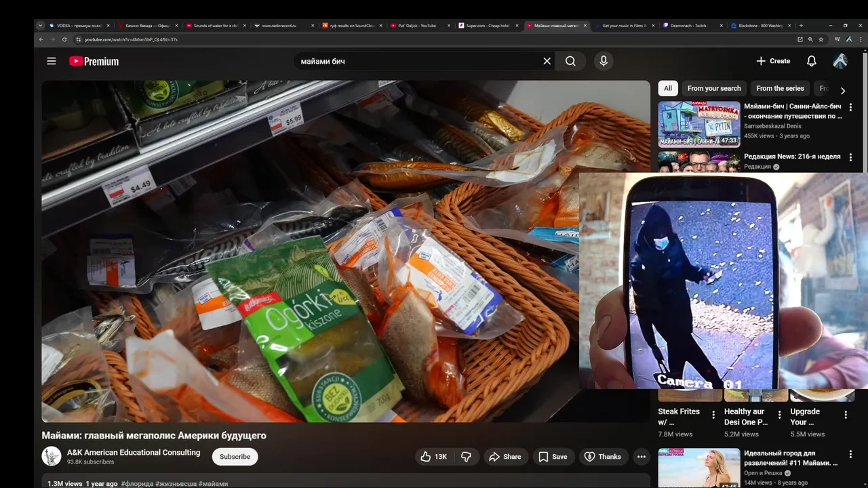Click the main video player
This screenshot has height=488, width=868.
pyautogui.click(x=346, y=251)
